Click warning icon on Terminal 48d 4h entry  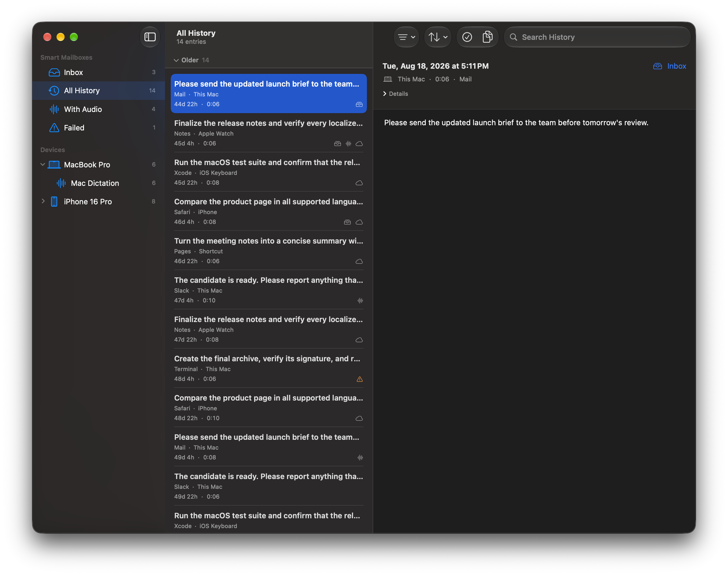click(x=359, y=379)
